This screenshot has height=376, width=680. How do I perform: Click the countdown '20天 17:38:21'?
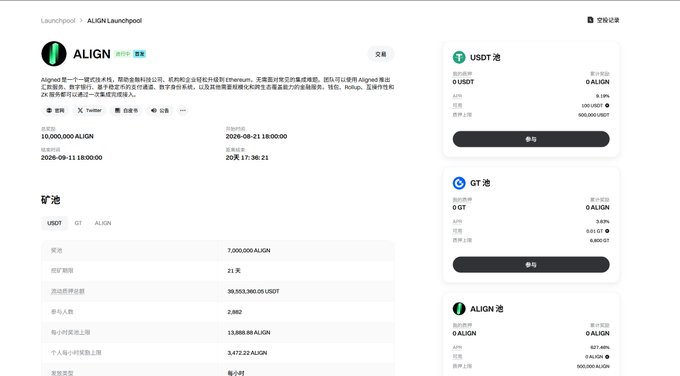click(247, 157)
